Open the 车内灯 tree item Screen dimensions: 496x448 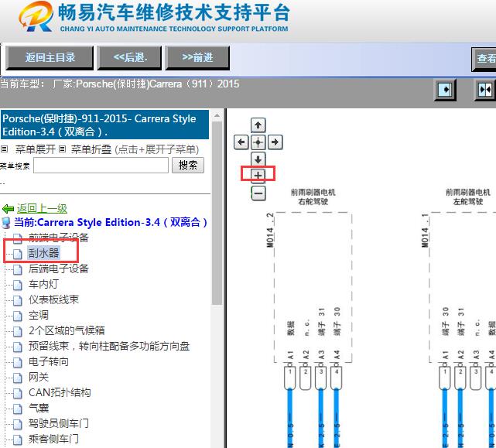click(43, 284)
